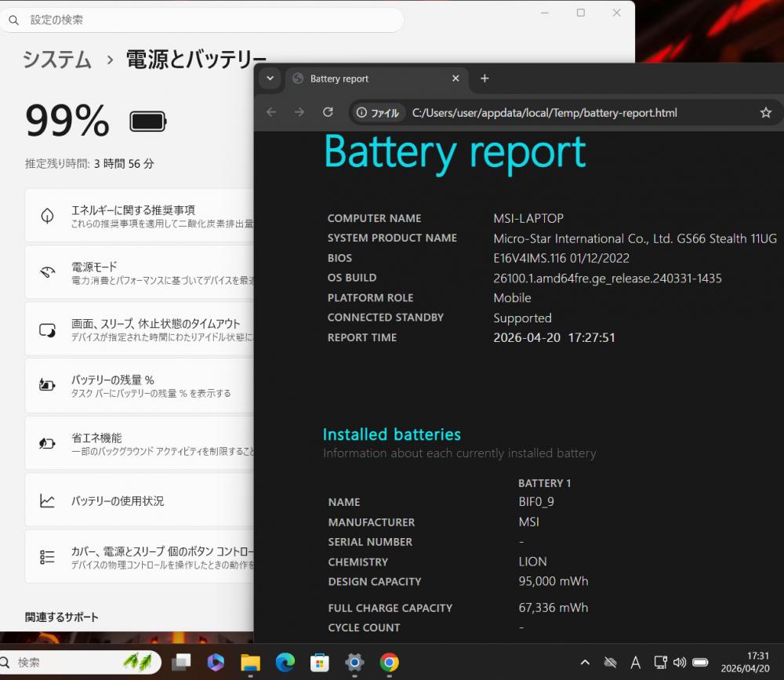Bookmark this page with the star icon
The height and width of the screenshot is (680, 784).
tap(765, 112)
